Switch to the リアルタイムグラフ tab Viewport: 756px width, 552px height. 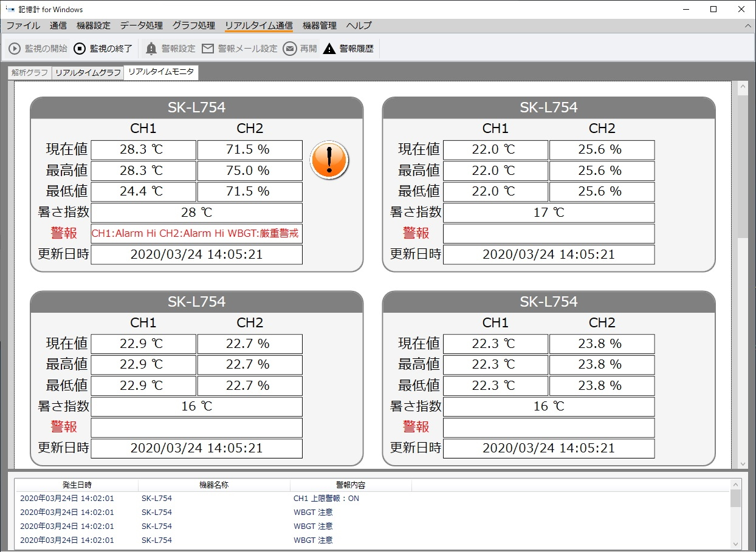click(88, 73)
